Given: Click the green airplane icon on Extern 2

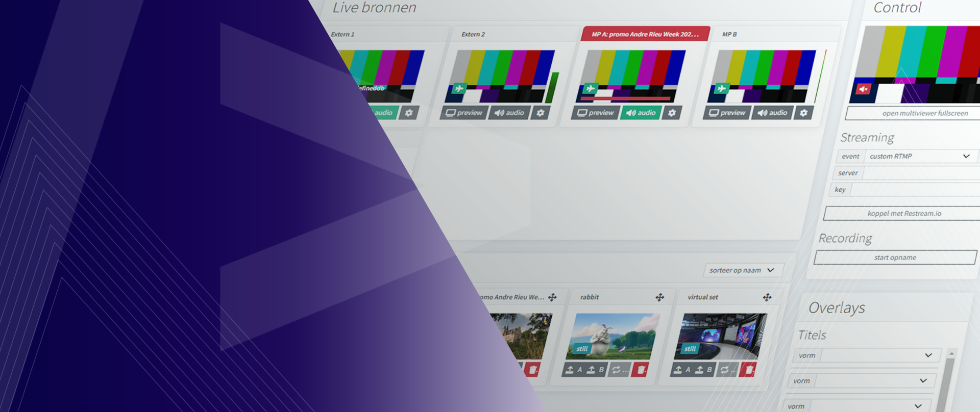Looking at the screenshot, I should click(459, 89).
